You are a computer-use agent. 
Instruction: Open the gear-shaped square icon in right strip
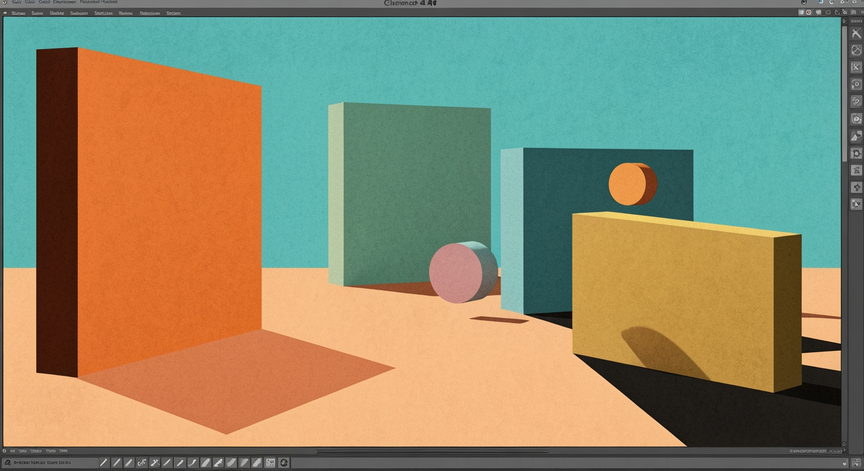click(x=856, y=153)
